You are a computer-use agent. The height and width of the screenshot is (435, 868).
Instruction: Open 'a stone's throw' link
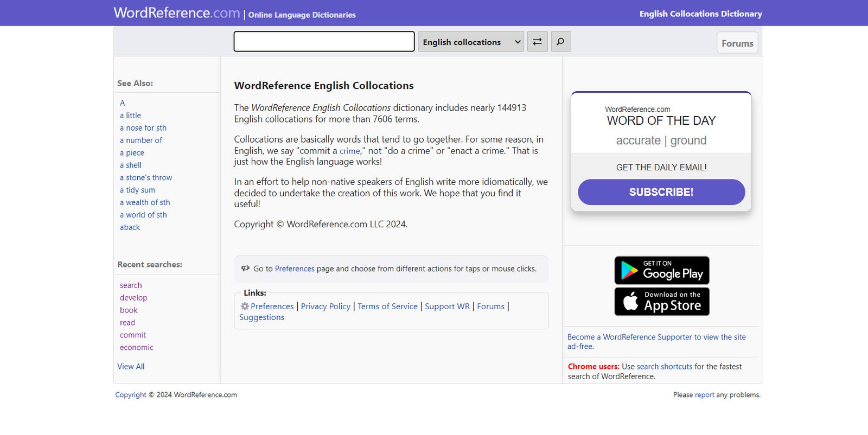(146, 178)
